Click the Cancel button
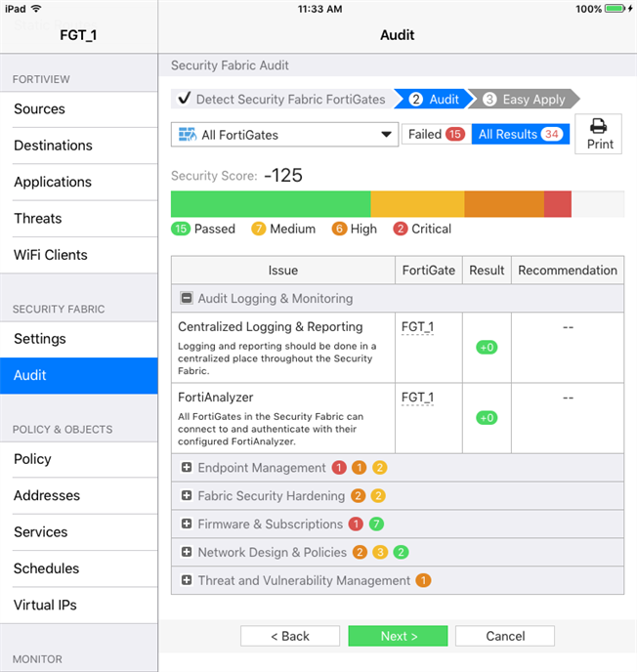This screenshot has height=672, width=637. [x=505, y=636]
